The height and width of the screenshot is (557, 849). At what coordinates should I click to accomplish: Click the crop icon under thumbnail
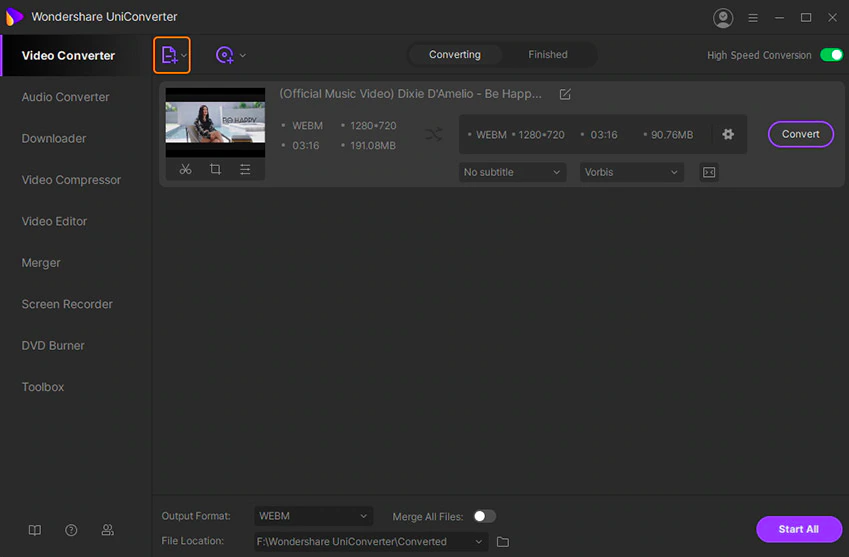(x=215, y=169)
